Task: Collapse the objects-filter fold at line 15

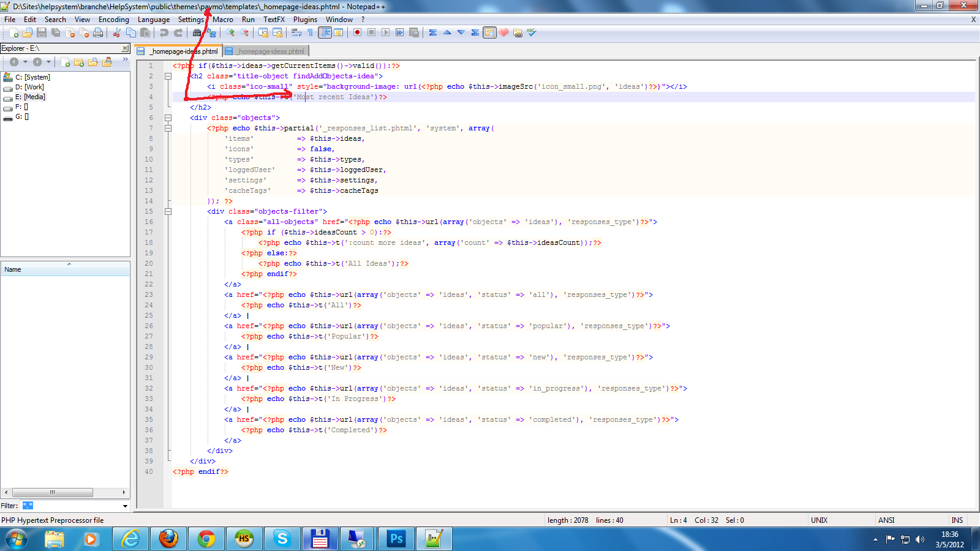Action: pyautogui.click(x=168, y=212)
